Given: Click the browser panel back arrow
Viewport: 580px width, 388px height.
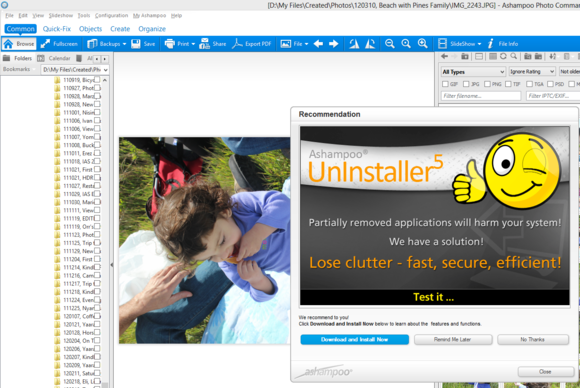Looking at the screenshot, I should point(445,56).
